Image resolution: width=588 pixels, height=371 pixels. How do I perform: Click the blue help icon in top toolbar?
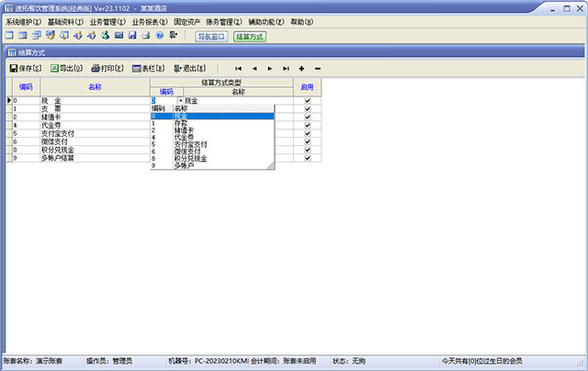(160, 36)
